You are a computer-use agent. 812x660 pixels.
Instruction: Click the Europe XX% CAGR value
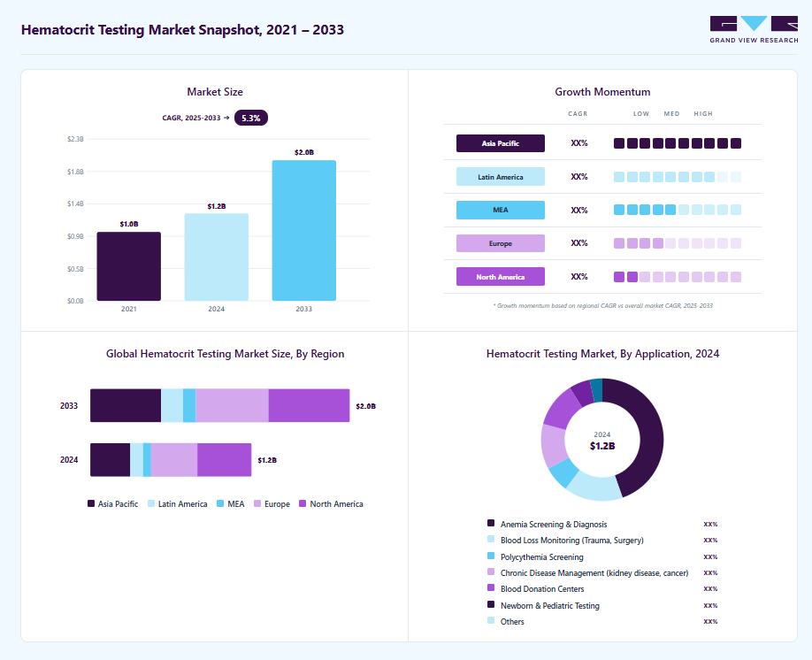[x=579, y=243]
